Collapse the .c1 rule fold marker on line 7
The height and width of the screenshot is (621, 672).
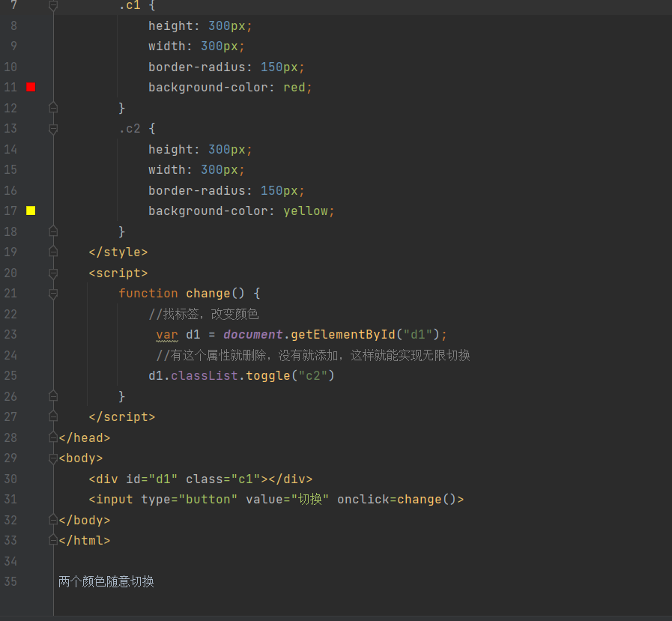pos(53,5)
